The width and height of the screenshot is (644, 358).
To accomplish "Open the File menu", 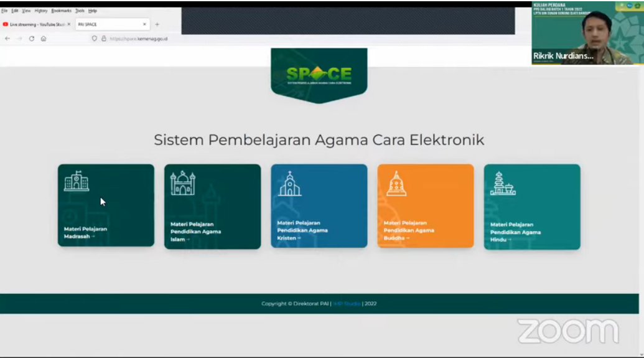I will point(4,11).
